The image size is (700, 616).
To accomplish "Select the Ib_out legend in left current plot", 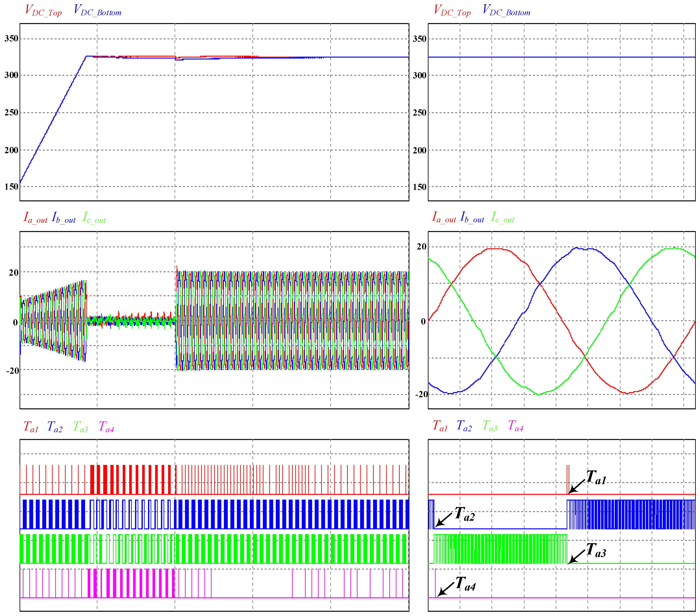I will [64, 218].
